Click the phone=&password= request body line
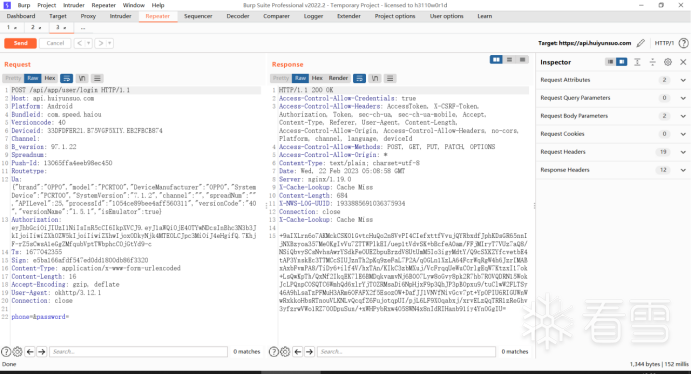Image resolution: width=692 pixels, height=374 pixels. [x=40, y=317]
